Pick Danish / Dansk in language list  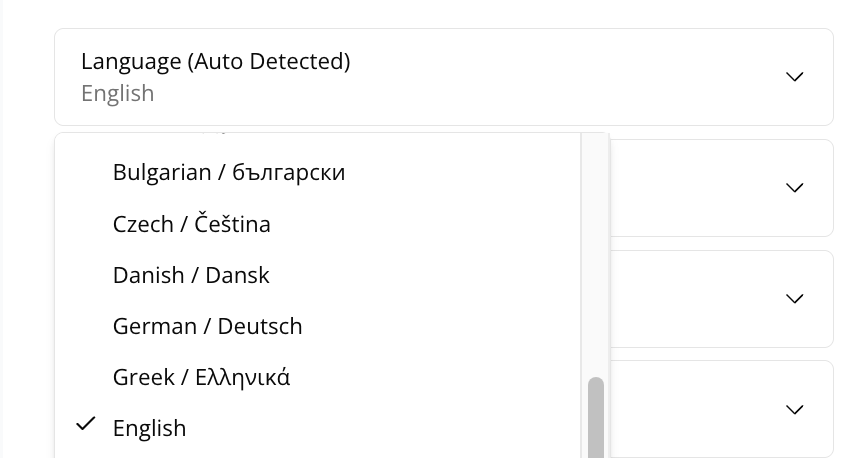click(191, 275)
